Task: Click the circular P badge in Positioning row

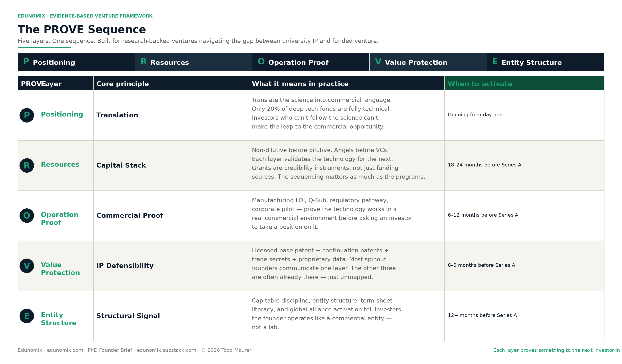Action: (27, 115)
